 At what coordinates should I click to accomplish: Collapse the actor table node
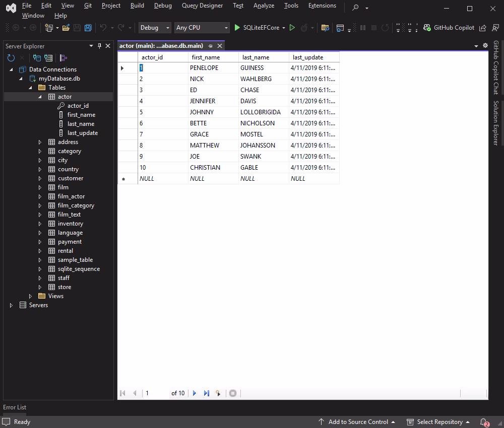pyautogui.click(x=39, y=96)
